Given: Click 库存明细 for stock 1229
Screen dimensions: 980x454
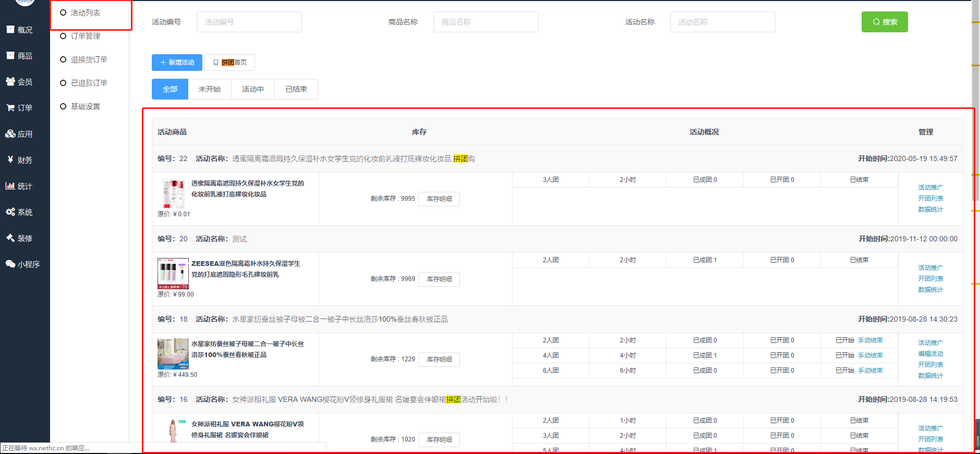Looking at the screenshot, I should pyautogui.click(x=439, y=360).
